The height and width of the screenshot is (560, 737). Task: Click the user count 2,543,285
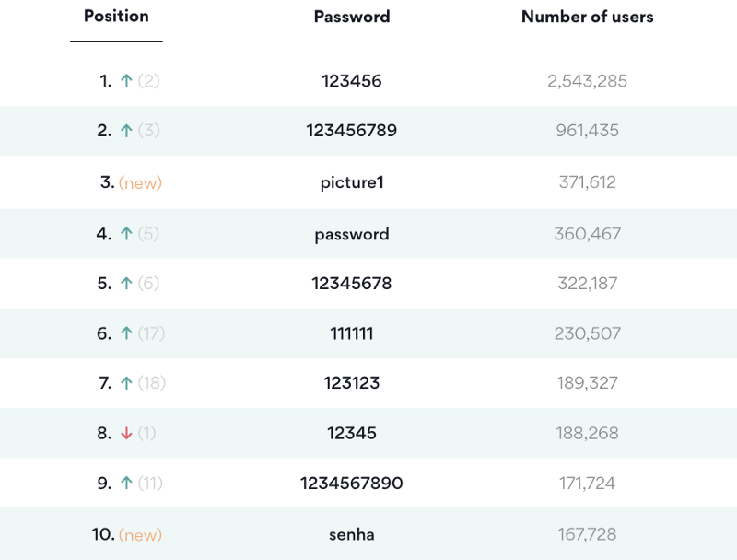pyautogui.click(x=587, y=81)
